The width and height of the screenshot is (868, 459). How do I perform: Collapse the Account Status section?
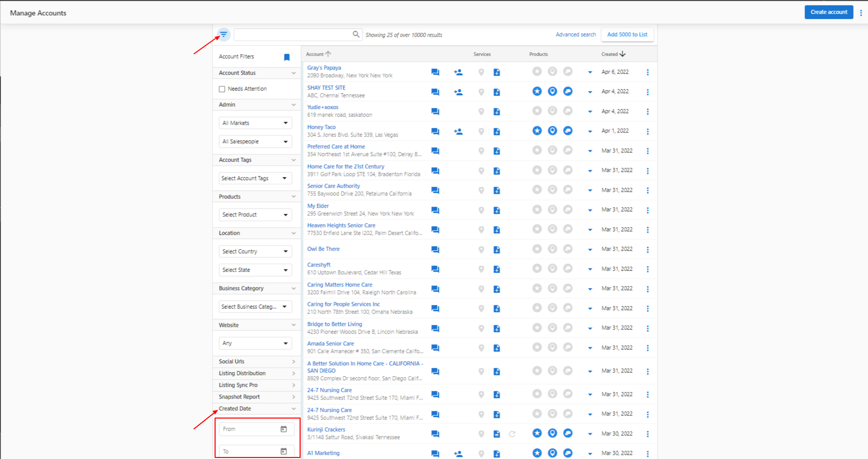(x=257, y=73)
